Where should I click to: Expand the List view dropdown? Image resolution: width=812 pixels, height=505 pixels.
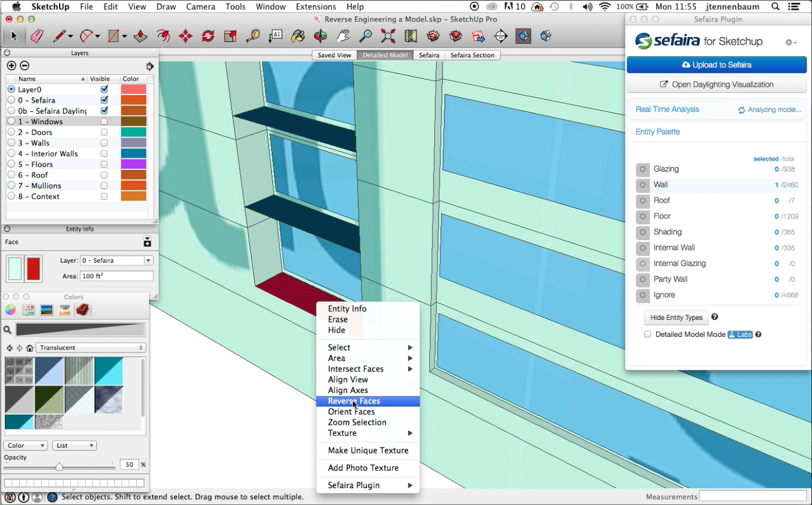click(x=74, y=446)
